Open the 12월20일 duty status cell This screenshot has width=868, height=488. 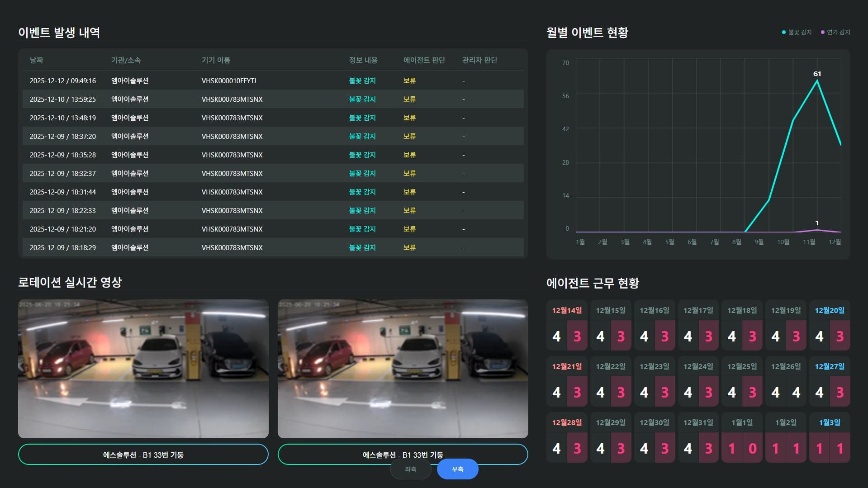[x=830, y=325]
